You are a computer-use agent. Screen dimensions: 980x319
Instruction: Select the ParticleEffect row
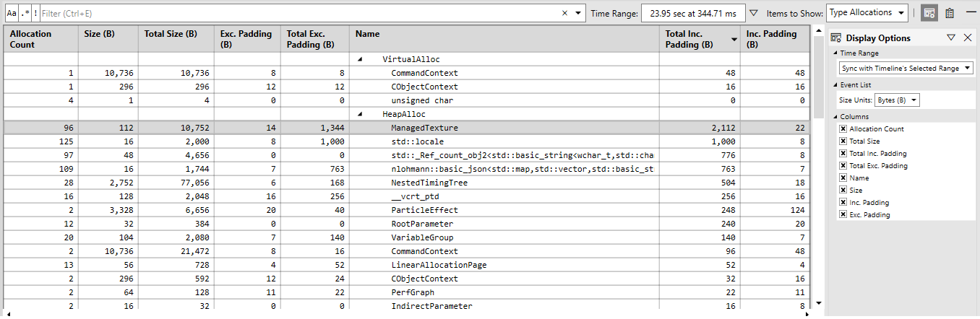tap(406, 210)
